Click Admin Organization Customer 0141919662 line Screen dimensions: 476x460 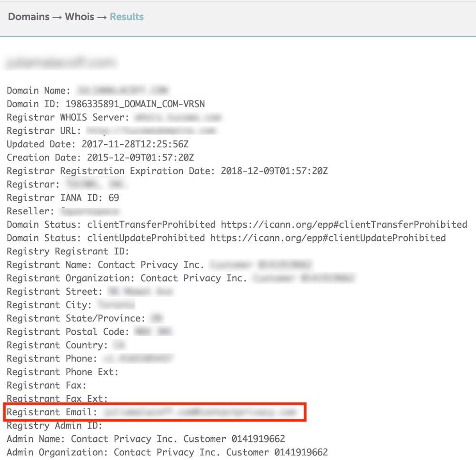tap(167, 452)
